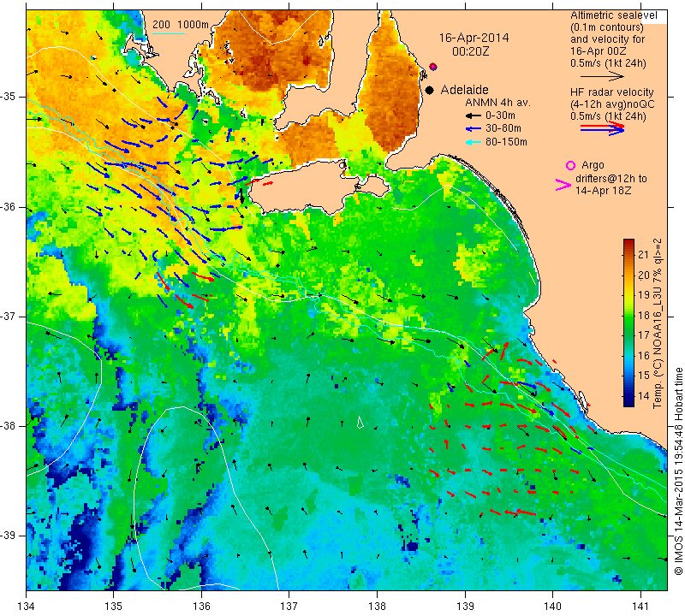Viewport: 685px width, 616px height.
Task: Click the red-blue HF radar velocity arrow
Action: [x=603, y=128]
